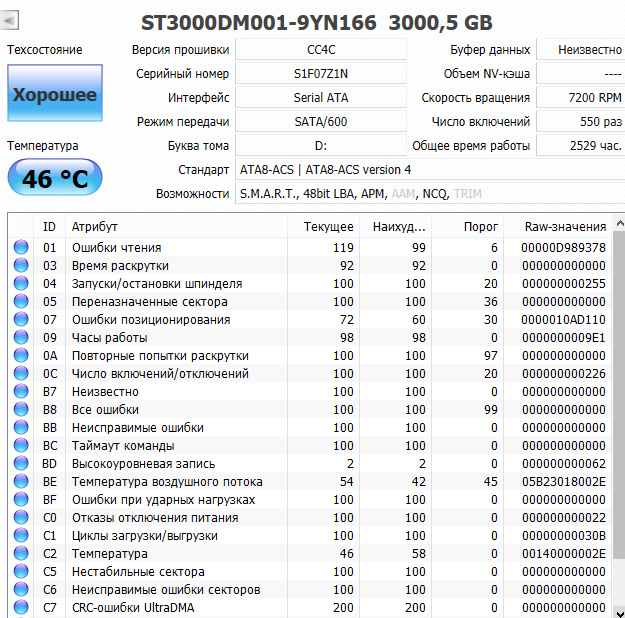Click the interface field Serial ATA
The height and width of the screenshot is (618, 625).
coord(321,97)
